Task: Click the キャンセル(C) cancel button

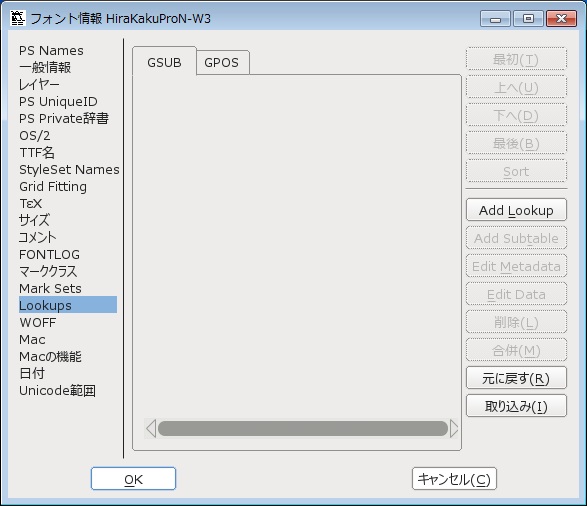Action: pyautogui.click(x=454, y=479)
